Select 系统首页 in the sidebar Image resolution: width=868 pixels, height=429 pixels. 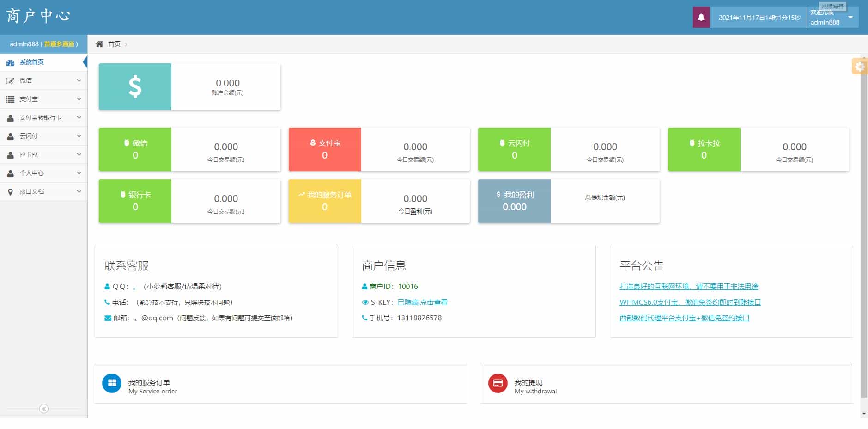click(43, 62)
